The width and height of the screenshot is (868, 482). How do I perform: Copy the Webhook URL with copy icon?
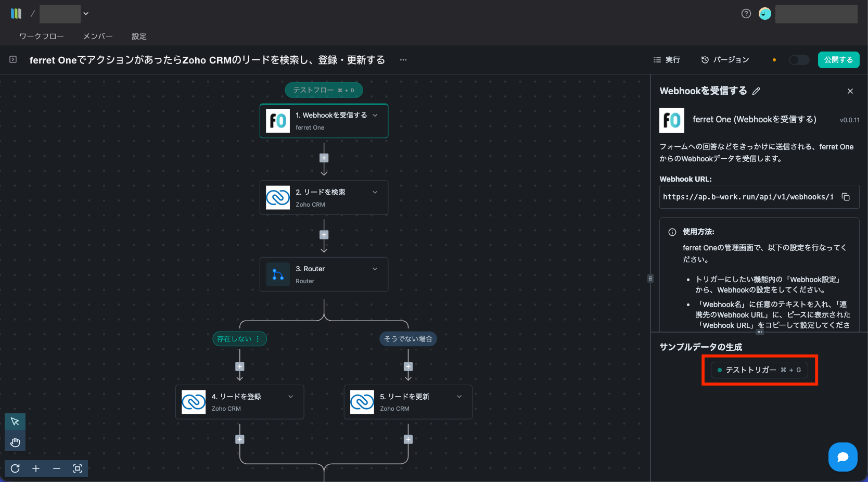846,197
